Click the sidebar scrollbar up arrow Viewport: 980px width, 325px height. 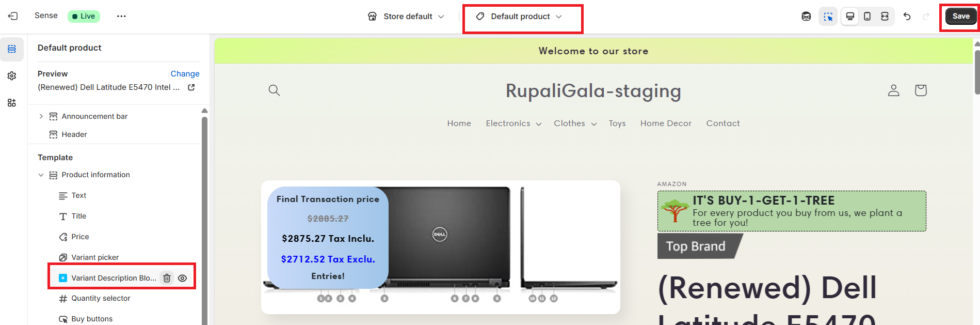pyautogui.click(x=204, y=111)
